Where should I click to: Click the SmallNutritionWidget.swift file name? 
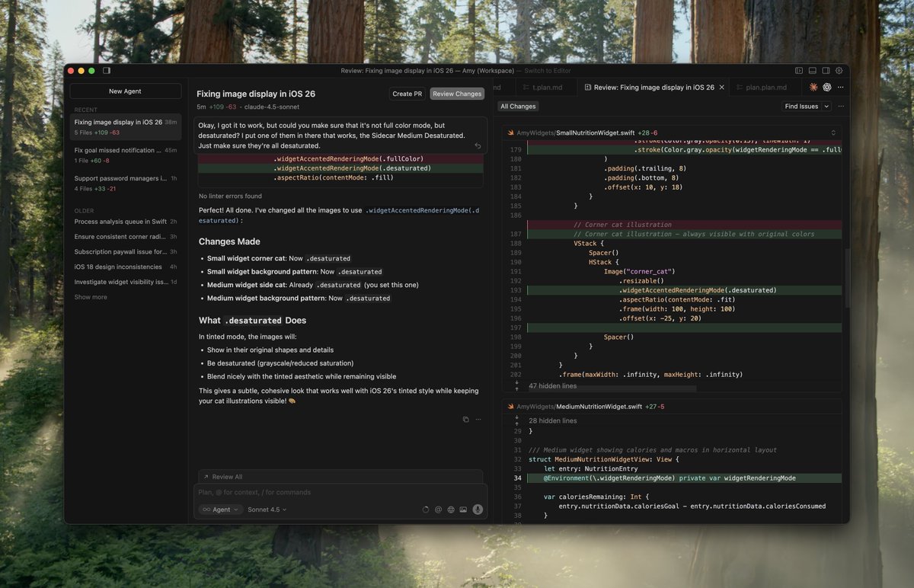(x=595, y=133)
